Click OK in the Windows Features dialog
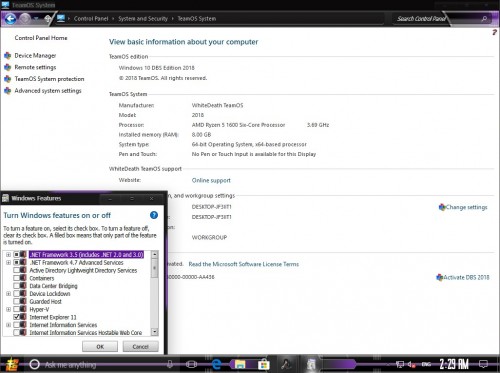 [x=100, y=347]
